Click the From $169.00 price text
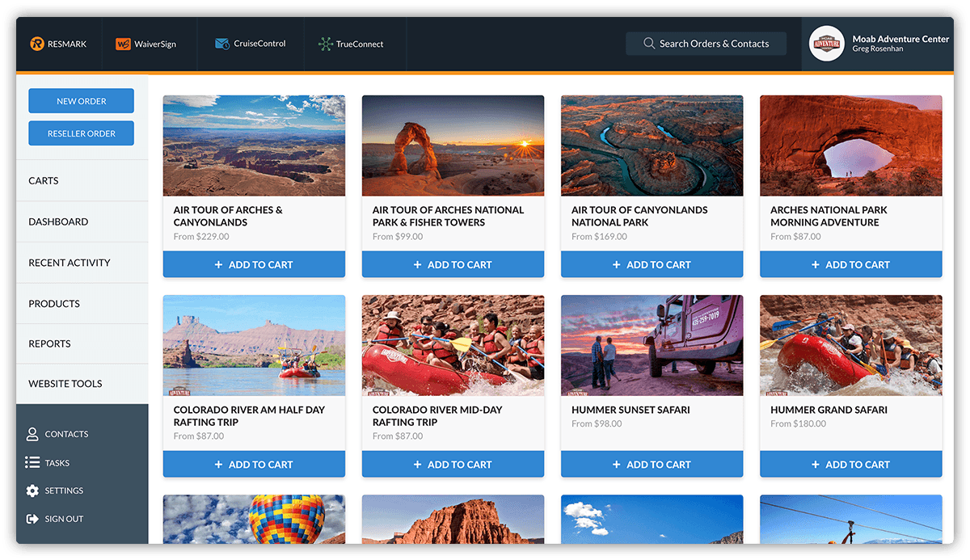 point(599,237)
